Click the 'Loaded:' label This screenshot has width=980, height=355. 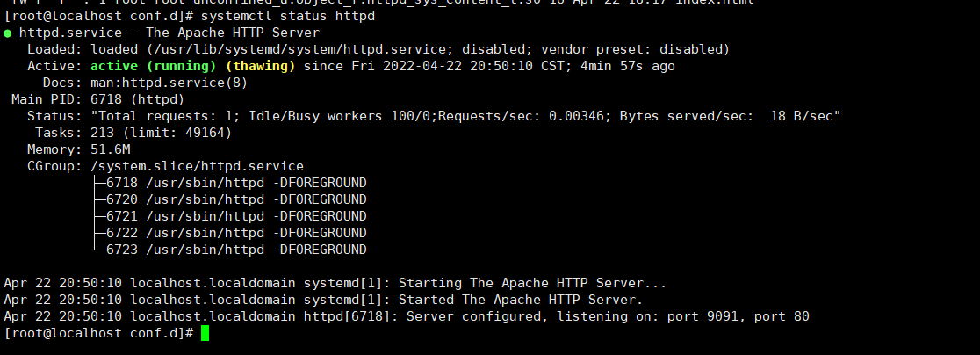pyautogui.click(x=55, y=49)
